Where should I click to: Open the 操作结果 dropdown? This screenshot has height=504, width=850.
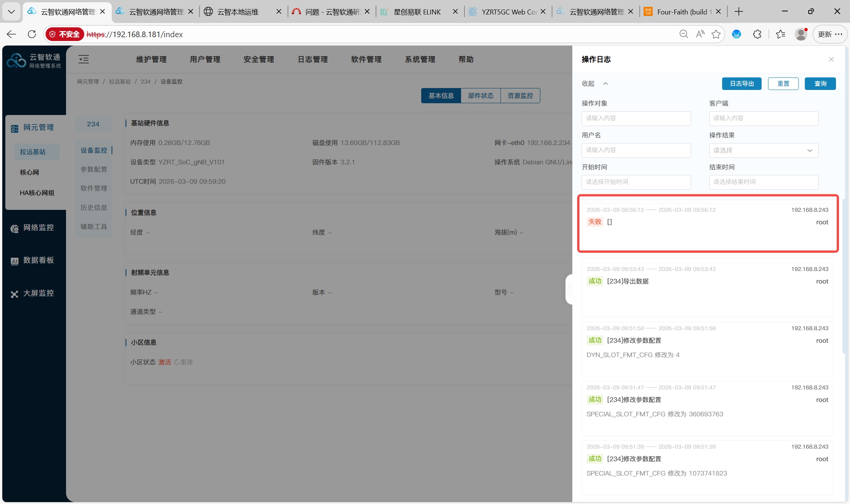763,150
